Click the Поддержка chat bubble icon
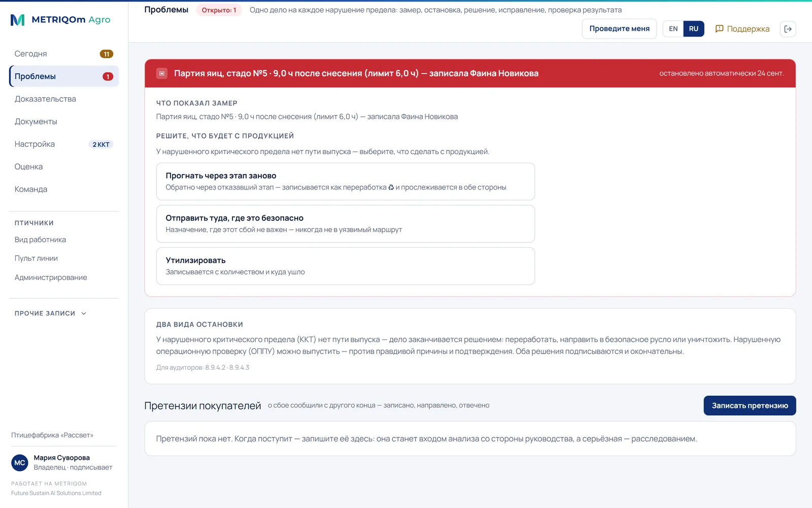The width and height of the screenshot is (812, 508). [719, 29]
